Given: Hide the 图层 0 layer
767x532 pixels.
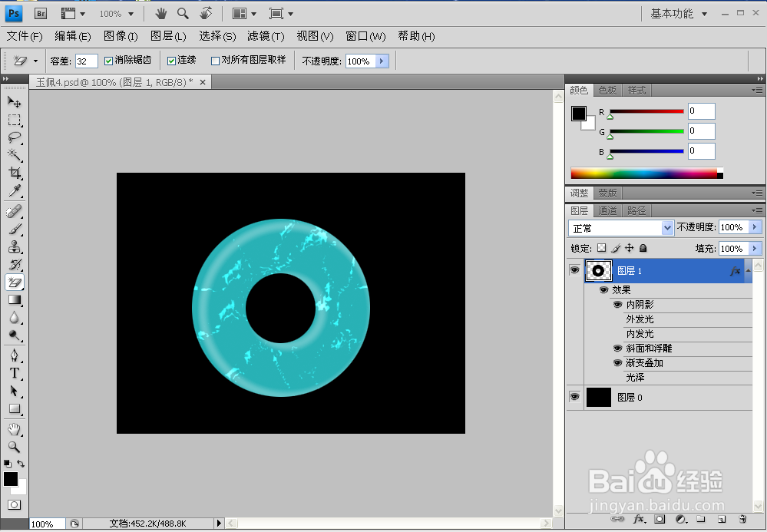Looking at the screenshot, I should [574, 397].
